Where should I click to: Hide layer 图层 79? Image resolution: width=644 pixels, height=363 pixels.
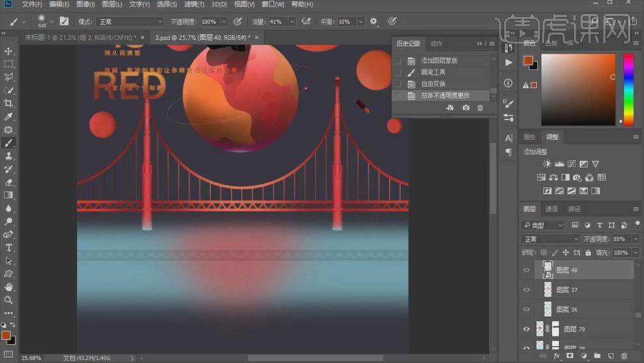click(x=526, y=329)
